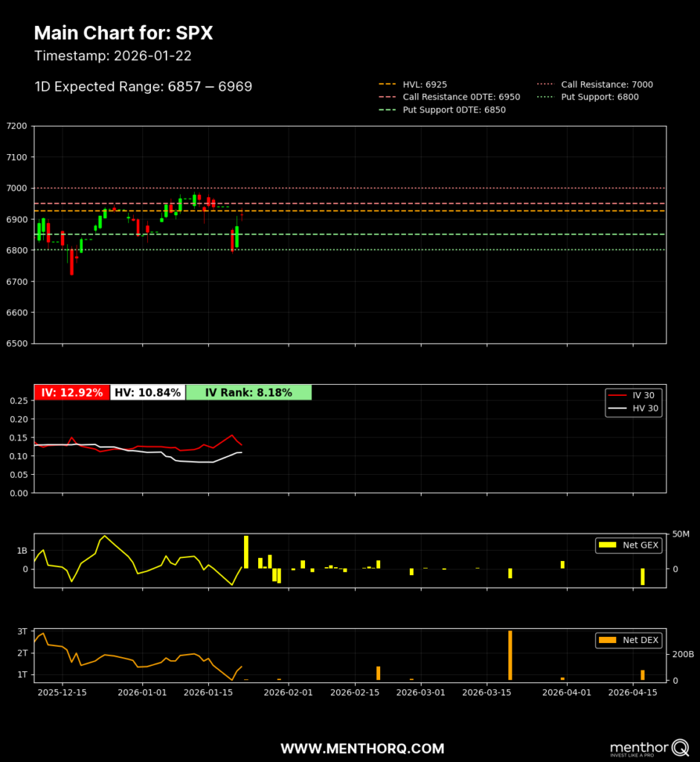Toggle the Put Support 0DTE: 6850 legend entry

pos(443,109)
